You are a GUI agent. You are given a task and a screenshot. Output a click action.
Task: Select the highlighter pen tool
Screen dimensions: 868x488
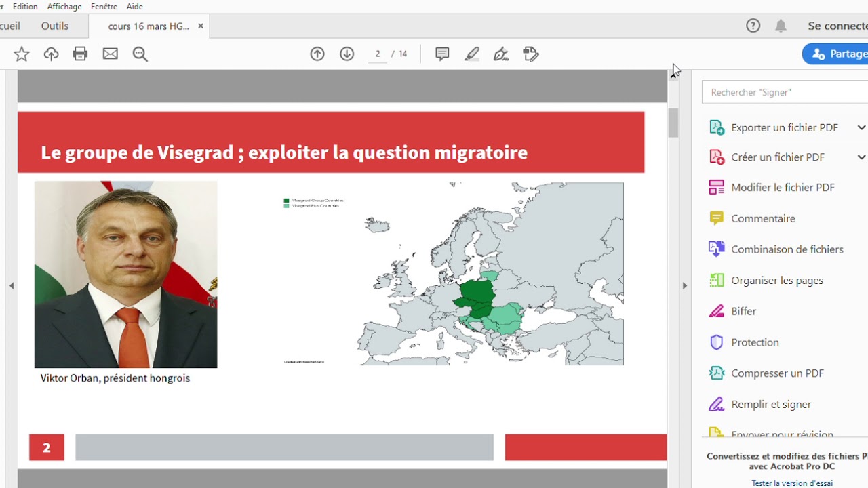tap(472, 54)
